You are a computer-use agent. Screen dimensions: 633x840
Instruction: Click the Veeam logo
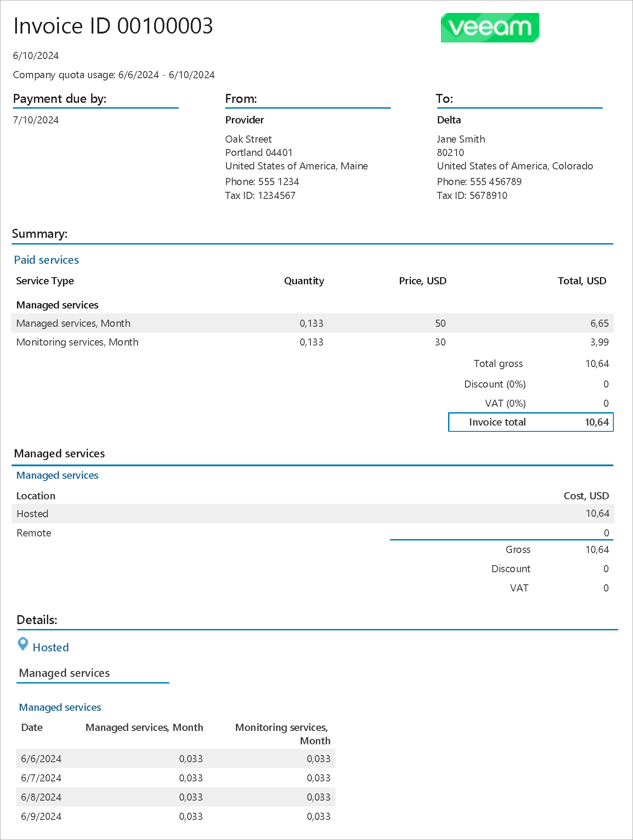[x=490, y=28]
